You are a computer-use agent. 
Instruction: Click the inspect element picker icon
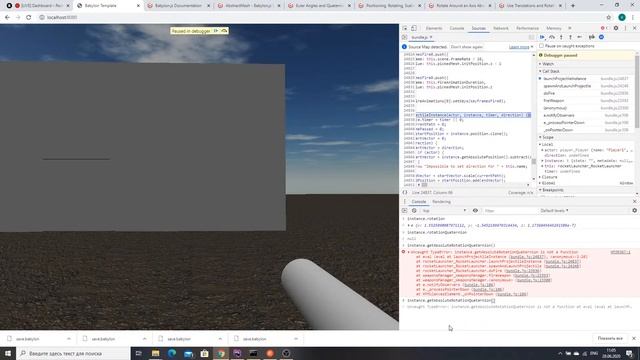405,28
